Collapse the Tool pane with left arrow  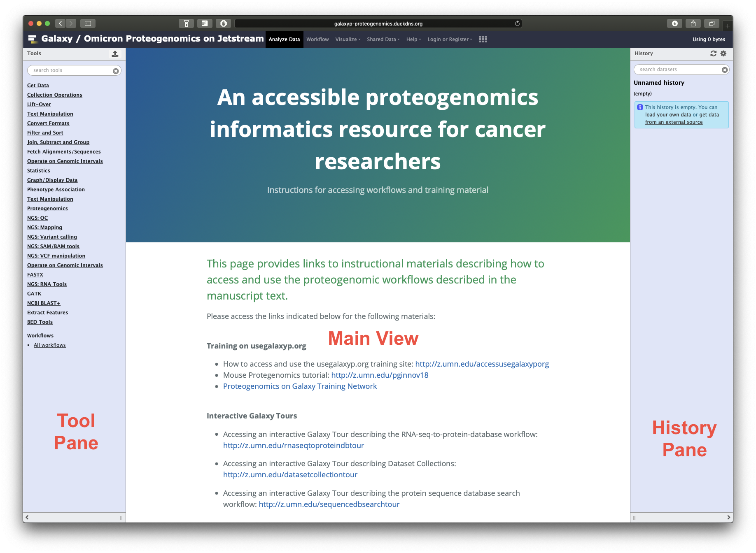pos(27,518)
